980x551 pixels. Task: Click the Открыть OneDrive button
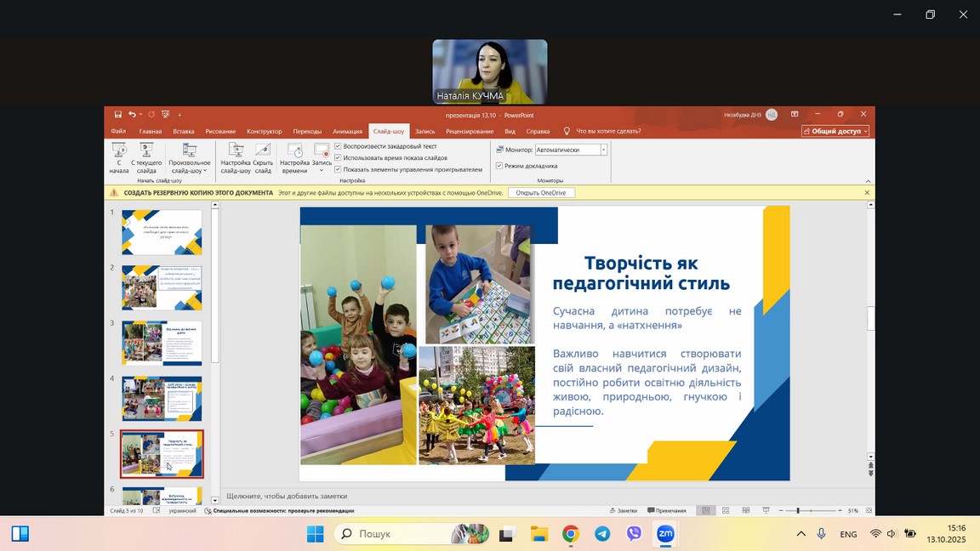click(x=541, y=193)
